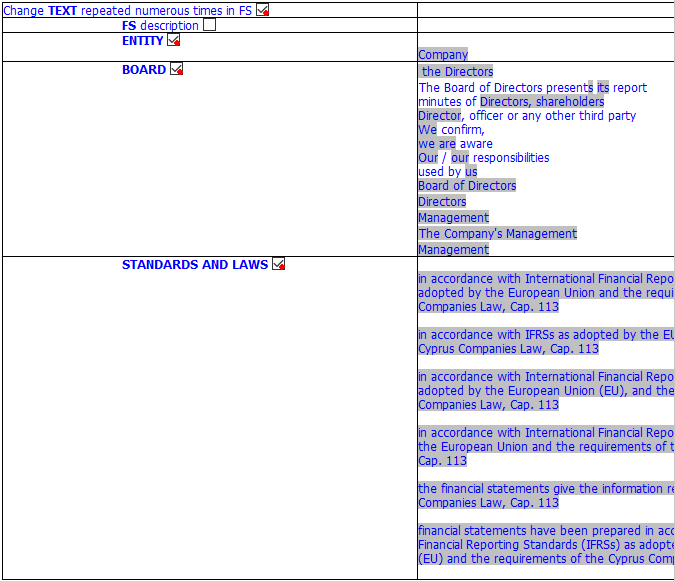Viewport: 675px width, 581px height.
Task: Tick the empty FS description checkbox
Action: pyautogui.click(x=209, y=25)
